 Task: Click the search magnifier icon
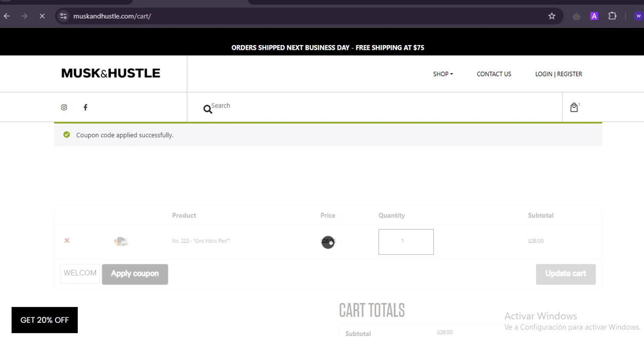tap(208, 109)
